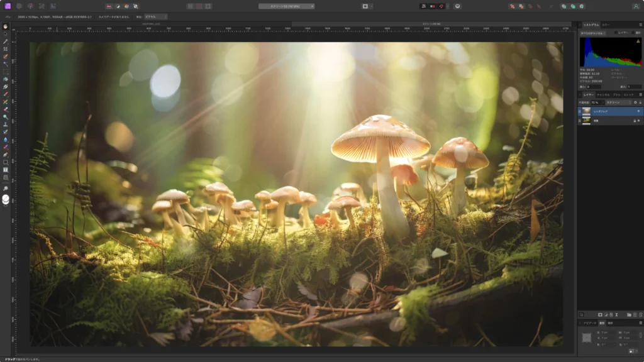The width and height of the screenshot is (644, 362).
Task: Select the Zoom tool in toolbar
Action: (6, 188)
